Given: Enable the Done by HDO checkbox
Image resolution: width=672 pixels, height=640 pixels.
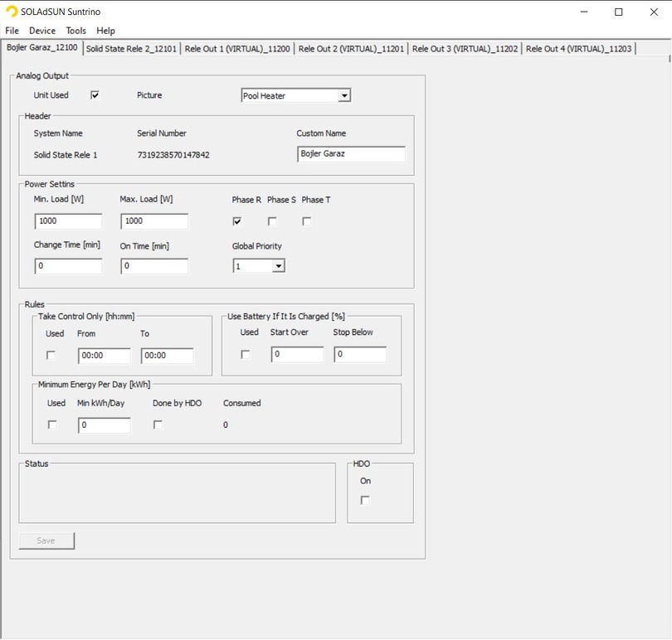Looking at the screenshot, I should pyautogui.click(x=158, y=425).
